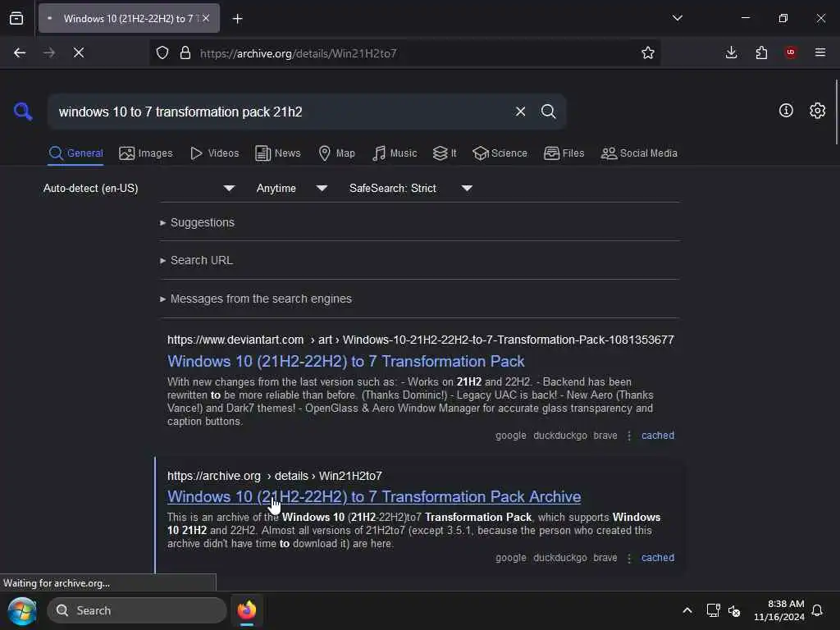Open Firefox from the taskbar

point(246,610)
